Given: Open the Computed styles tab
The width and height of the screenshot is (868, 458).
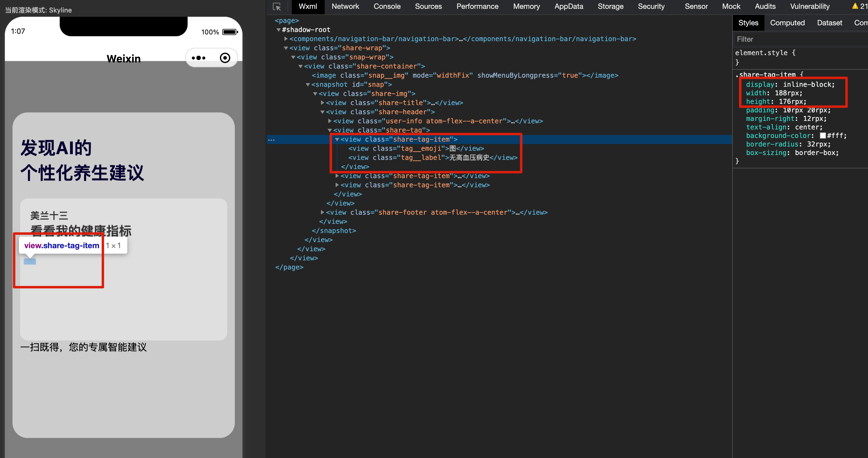Looking at the screenshot, I should coord(787,23).
